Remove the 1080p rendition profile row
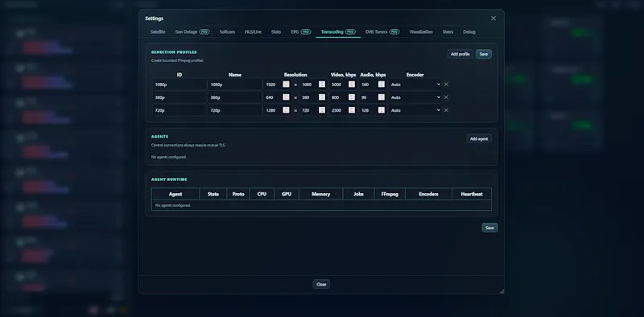 (x=446, y=84)
